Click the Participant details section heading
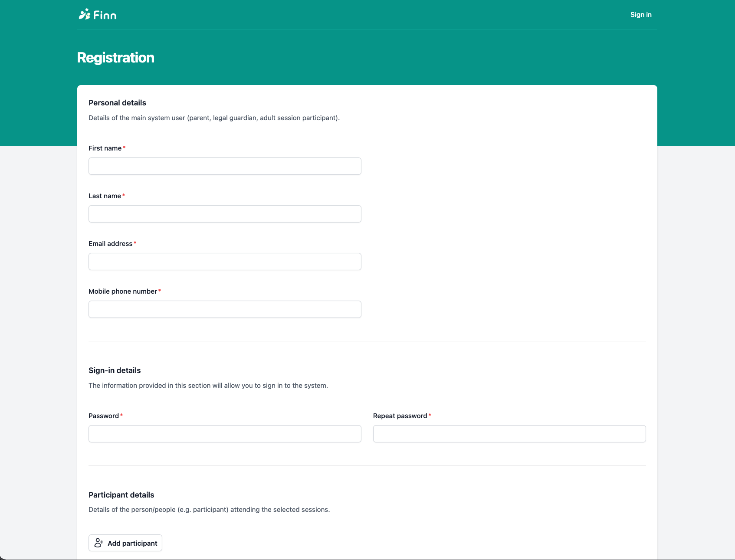Screen dimensions: 735x560 click(x=121, y=495)
